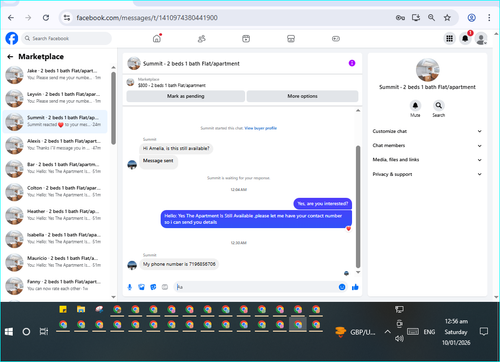Open Windows Task View button
This screenshot has height=362, width=500.
[44, 332]
